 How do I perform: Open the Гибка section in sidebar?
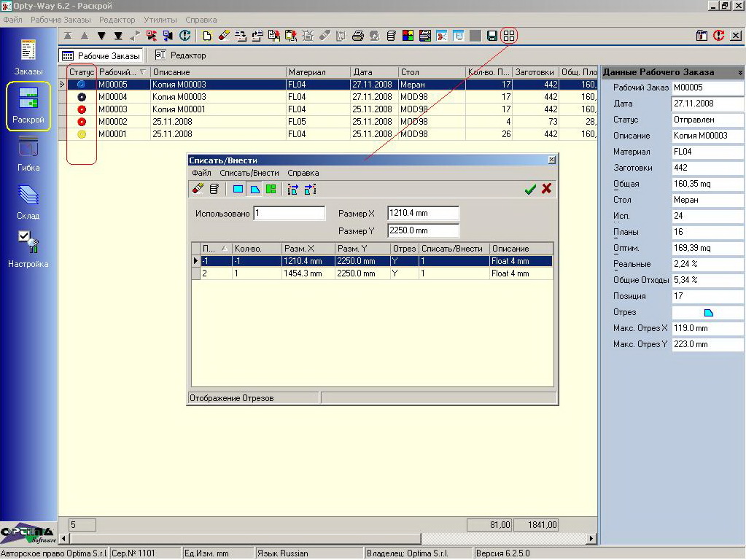click(x=28, y=154)
